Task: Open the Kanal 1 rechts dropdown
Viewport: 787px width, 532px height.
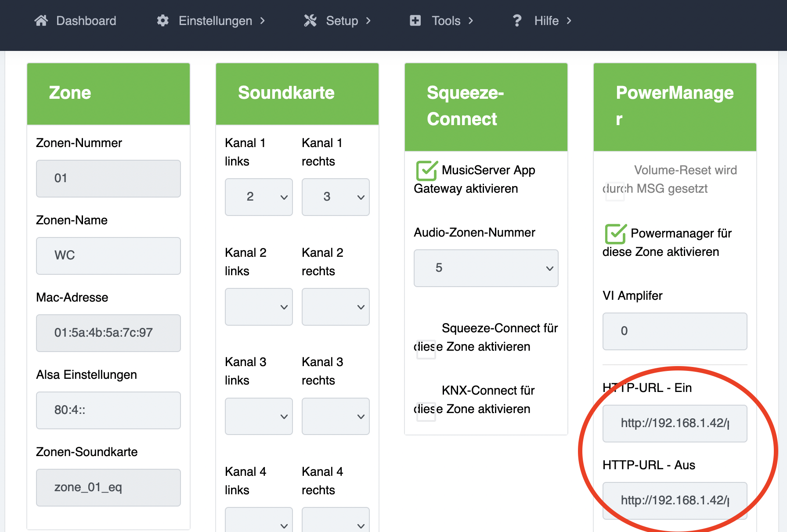Action: click(336, 197)
